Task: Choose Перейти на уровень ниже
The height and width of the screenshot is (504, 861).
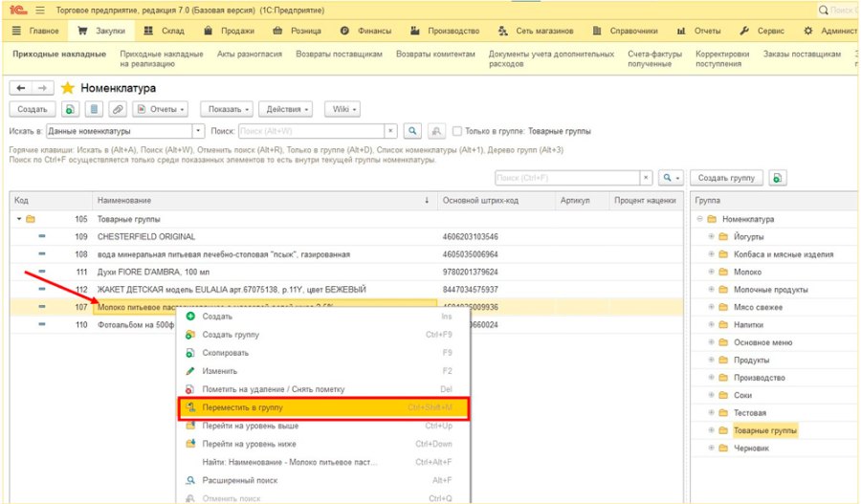Action: [324, 444]
